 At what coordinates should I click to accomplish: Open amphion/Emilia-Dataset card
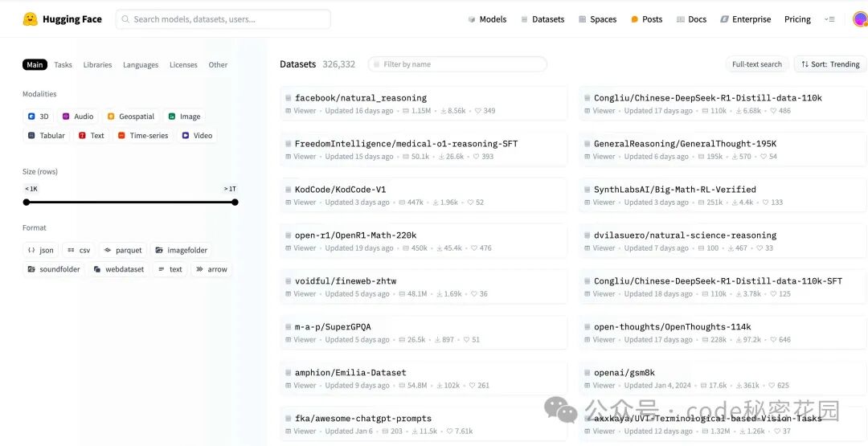(424, 378)
